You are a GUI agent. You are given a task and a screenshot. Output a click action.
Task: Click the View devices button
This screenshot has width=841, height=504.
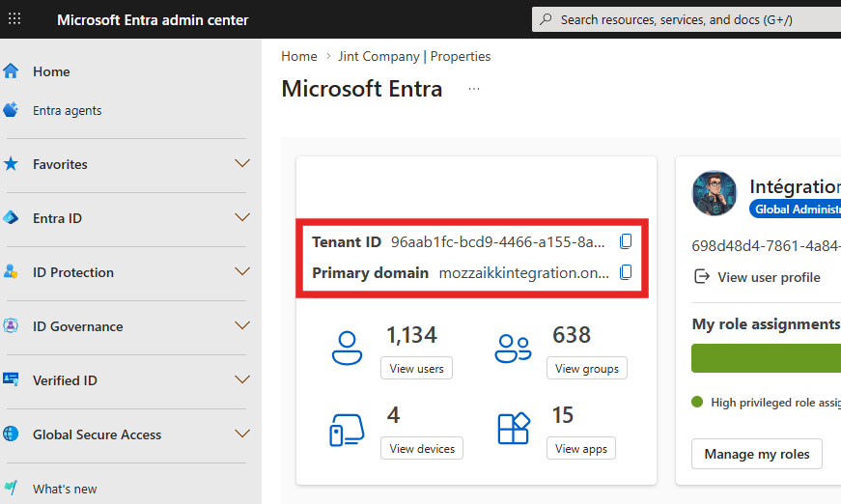[x=422, y=448]
